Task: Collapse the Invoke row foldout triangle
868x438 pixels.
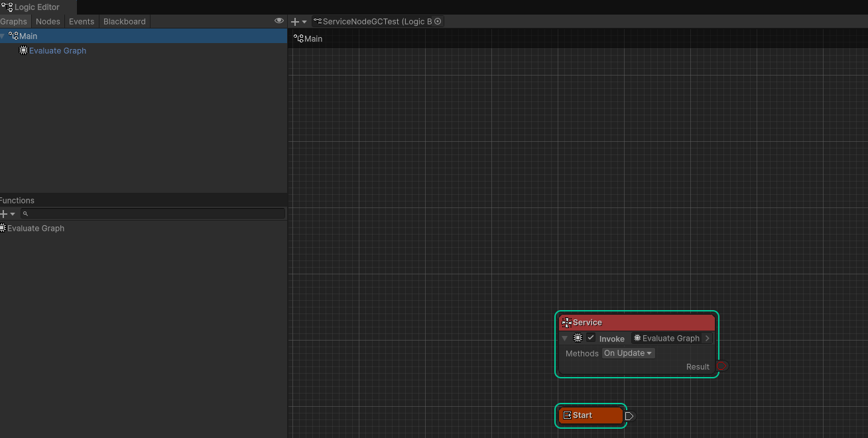Action: click(565, 339)
